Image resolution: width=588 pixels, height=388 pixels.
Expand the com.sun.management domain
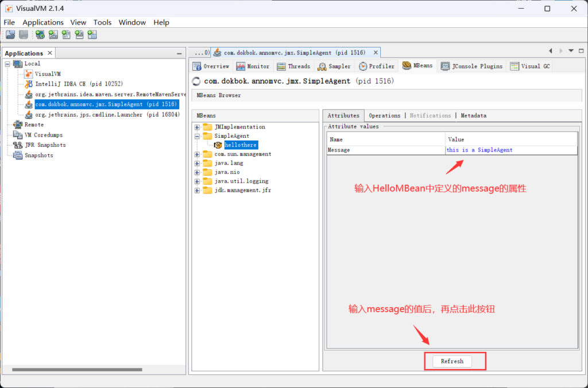pyautogui.click(x=197, y=154)
